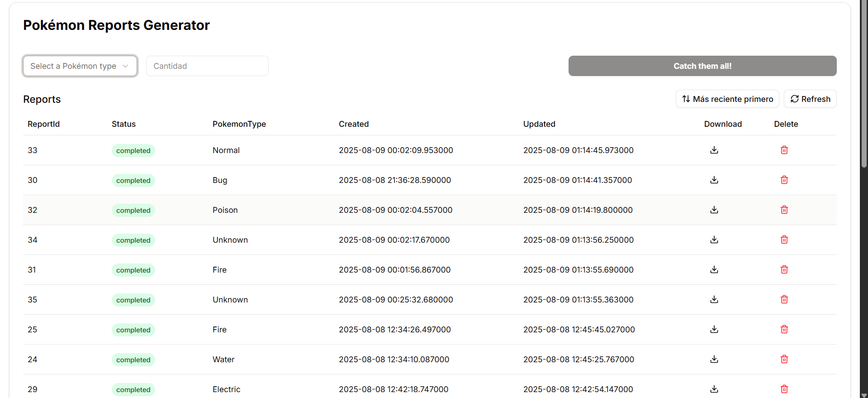
Task: Select the Normal type cell
Action: coord(226,150)
